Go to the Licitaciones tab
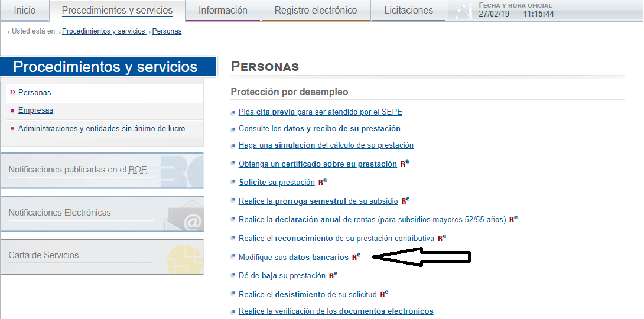This screenshot has height=319, width=644. pyautogui.click(x=408, y=11)
